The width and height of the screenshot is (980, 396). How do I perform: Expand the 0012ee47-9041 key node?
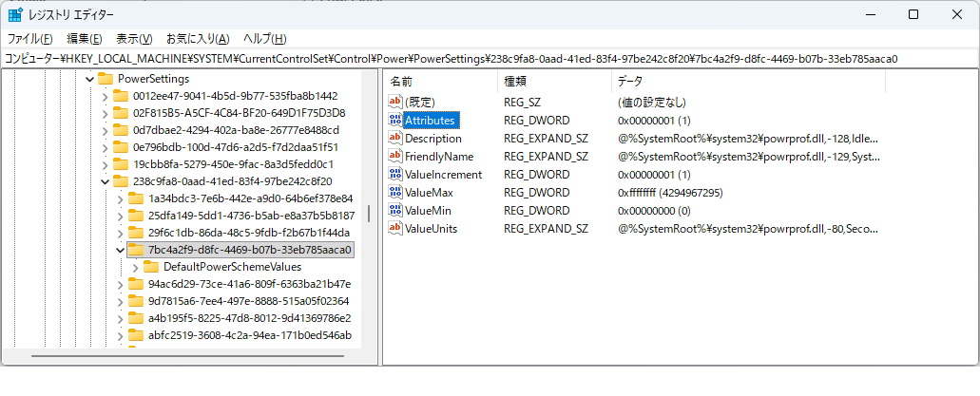pyautogui.click(x=105, y=96)
